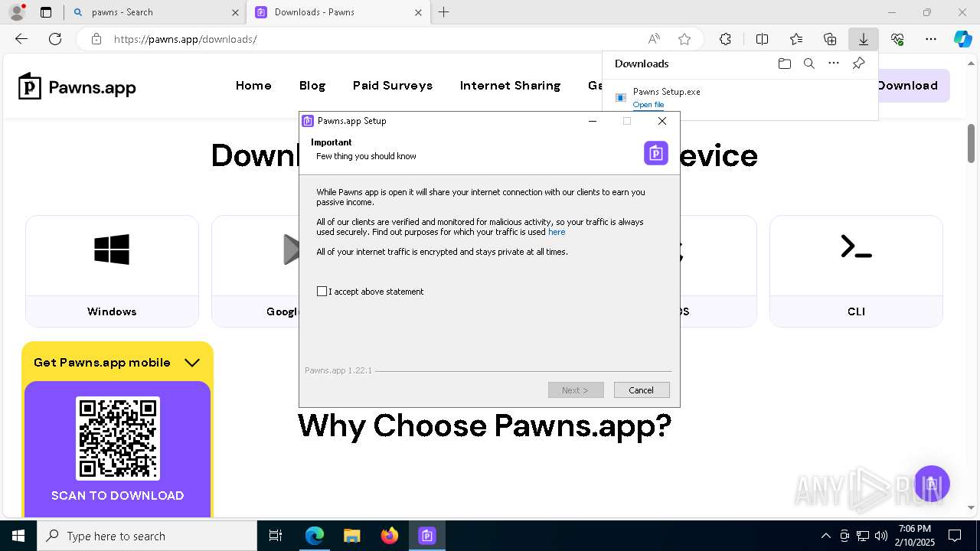Screen dimensions: 980x551
Task: Click the Edge profile avatar
Action: [x=17, y=12]
